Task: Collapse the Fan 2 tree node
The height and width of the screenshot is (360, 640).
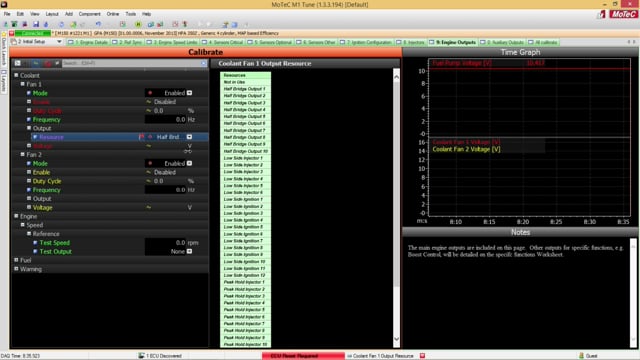Action: coord(23,154)
